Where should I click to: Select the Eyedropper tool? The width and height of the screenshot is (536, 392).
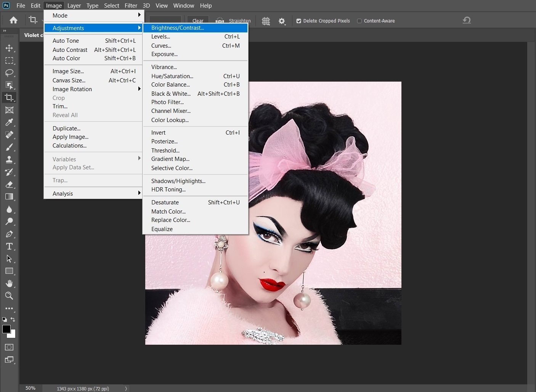point(9,122)
